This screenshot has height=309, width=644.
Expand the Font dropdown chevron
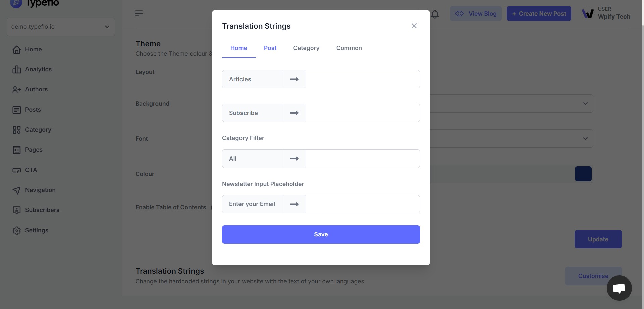pyautogui.click(x=585, y=138)
